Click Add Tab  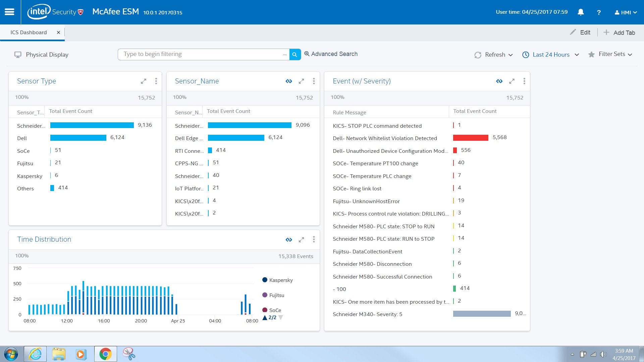pyautogui.click(x=619, y=33)
